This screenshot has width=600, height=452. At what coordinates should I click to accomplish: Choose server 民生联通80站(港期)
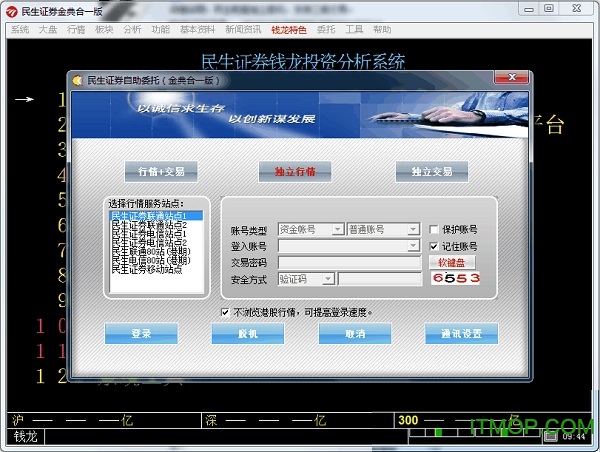coord(156,251)
